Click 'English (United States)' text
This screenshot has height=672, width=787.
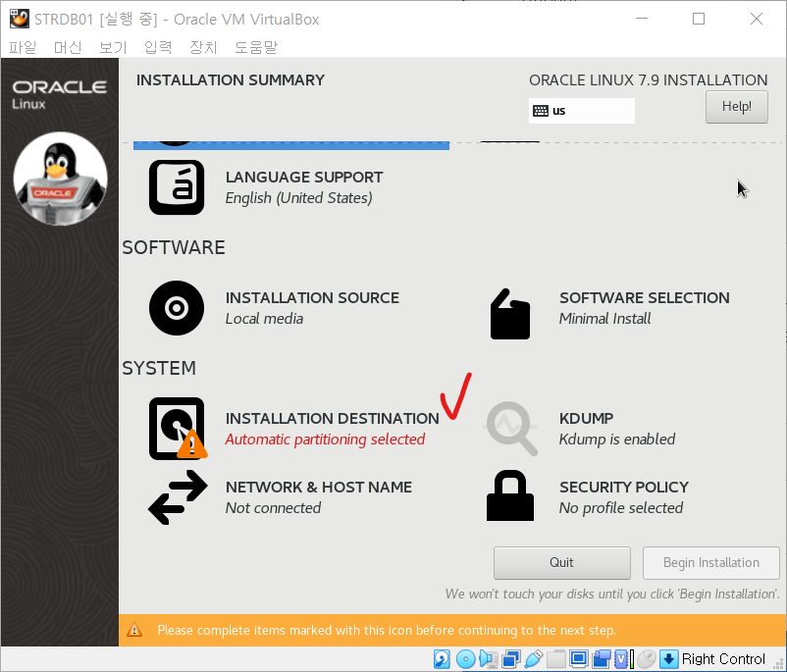(x=298, y=198)
